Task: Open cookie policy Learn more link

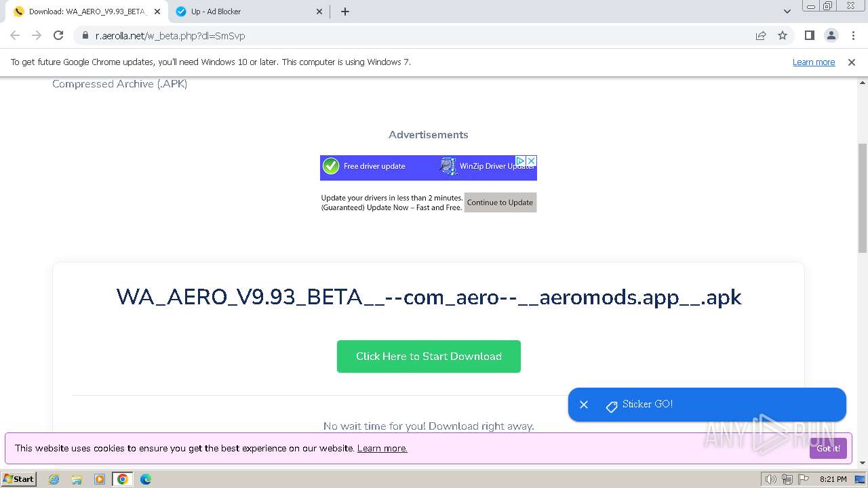Action: 382,448
